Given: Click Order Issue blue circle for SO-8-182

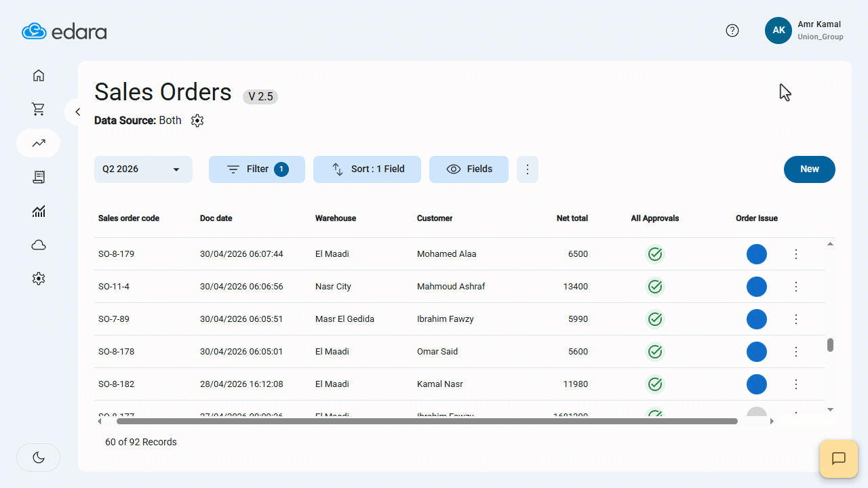Looking at the screenshot, I should [757, 384].
